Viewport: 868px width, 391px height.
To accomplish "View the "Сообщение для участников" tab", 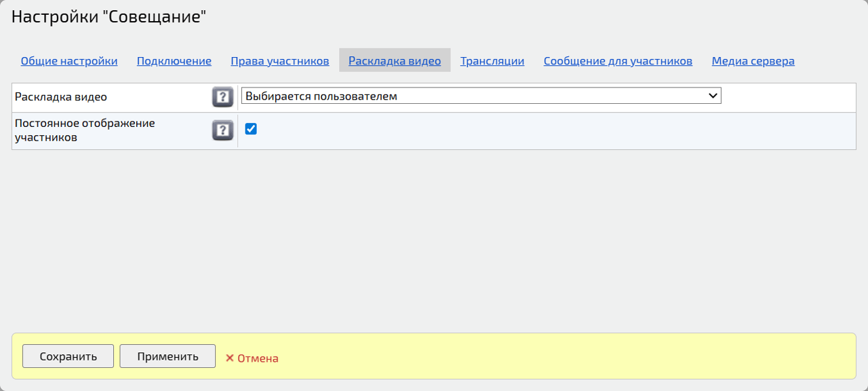I will [617, 60].
